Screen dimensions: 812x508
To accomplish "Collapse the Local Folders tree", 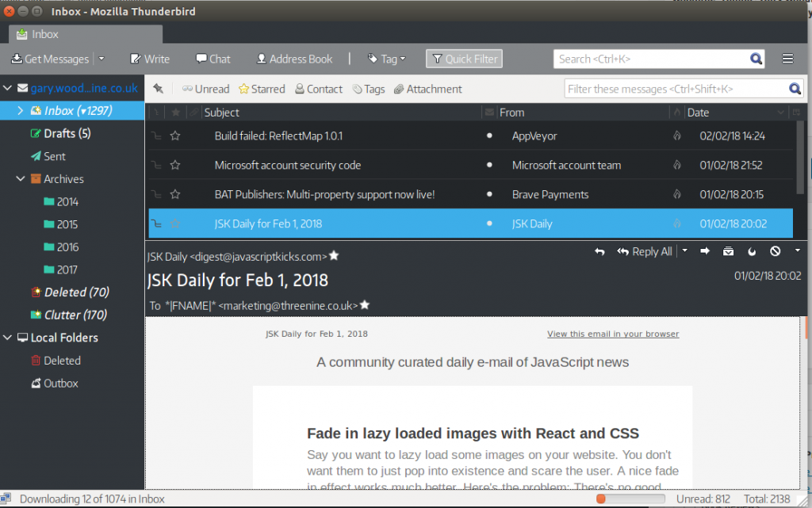I will click(7, 338).
